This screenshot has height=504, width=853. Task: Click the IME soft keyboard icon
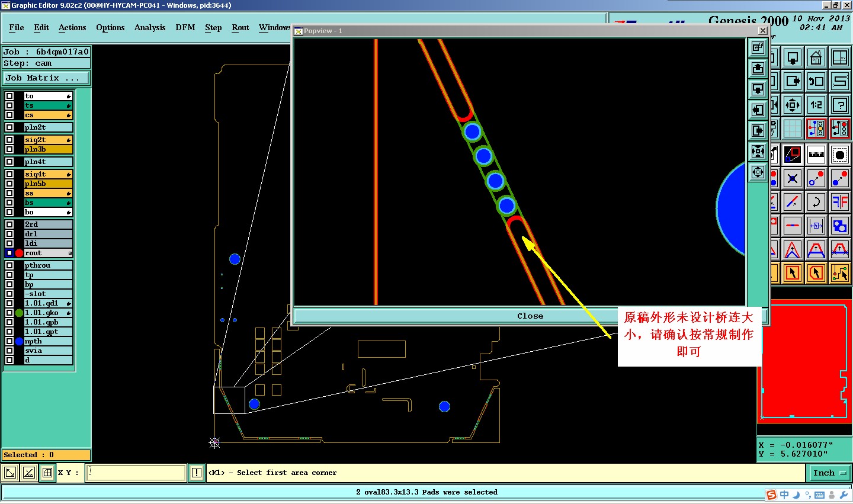(820, 495)
